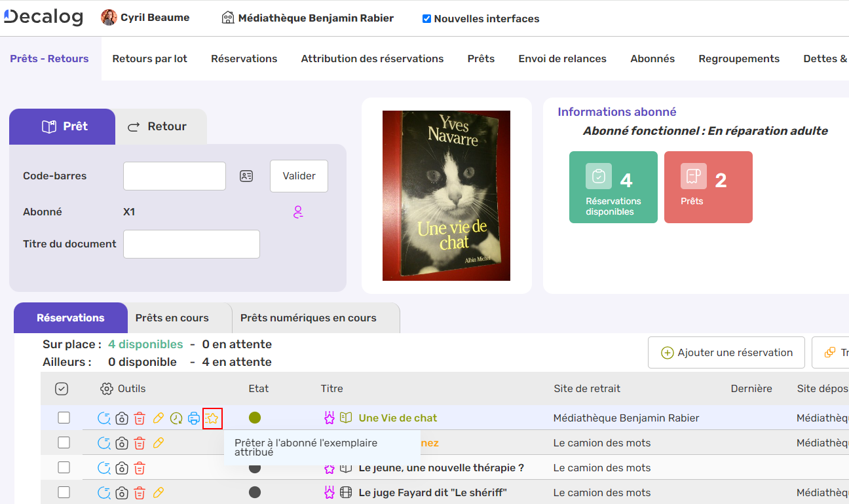Click the blue renew icon on second reservation row

point(105,442)
